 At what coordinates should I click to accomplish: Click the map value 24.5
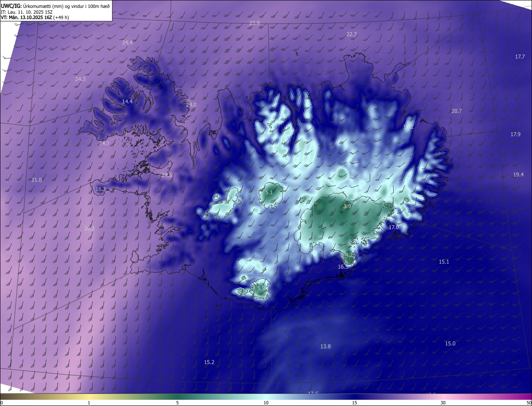[167, 175]
